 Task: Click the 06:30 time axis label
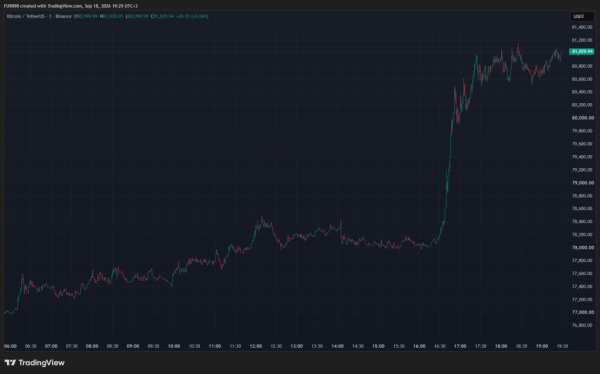tap(31, 346)
